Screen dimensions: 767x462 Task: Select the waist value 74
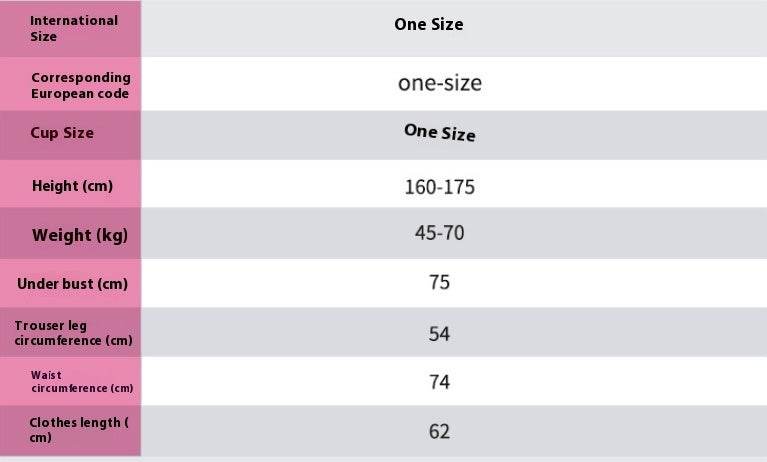coord(439,382)
